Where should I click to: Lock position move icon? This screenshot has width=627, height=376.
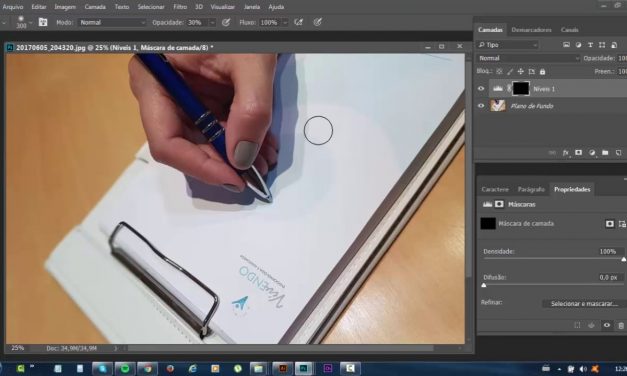click(521, 72)
